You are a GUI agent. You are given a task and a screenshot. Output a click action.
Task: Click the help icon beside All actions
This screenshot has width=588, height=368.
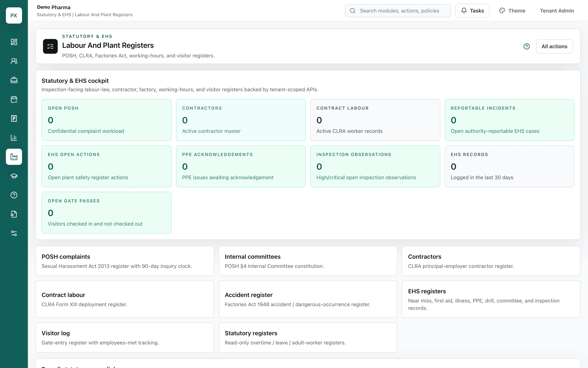coord(526,46)
